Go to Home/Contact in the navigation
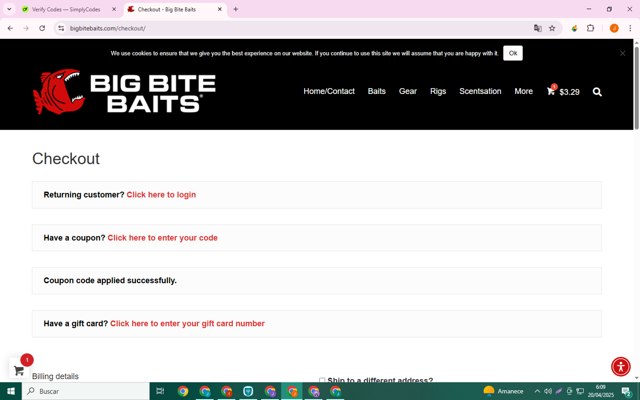Screen dimensions: 640x400 point(329,91)
